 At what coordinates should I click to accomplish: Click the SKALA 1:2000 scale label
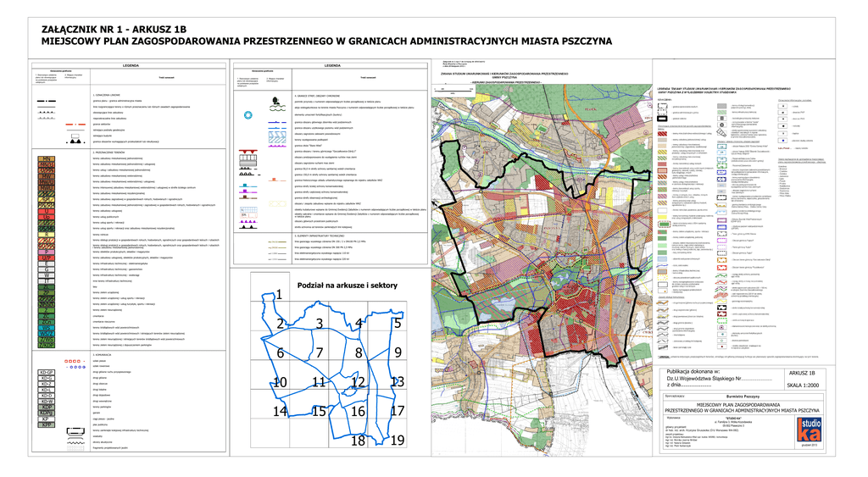[801, 385]
